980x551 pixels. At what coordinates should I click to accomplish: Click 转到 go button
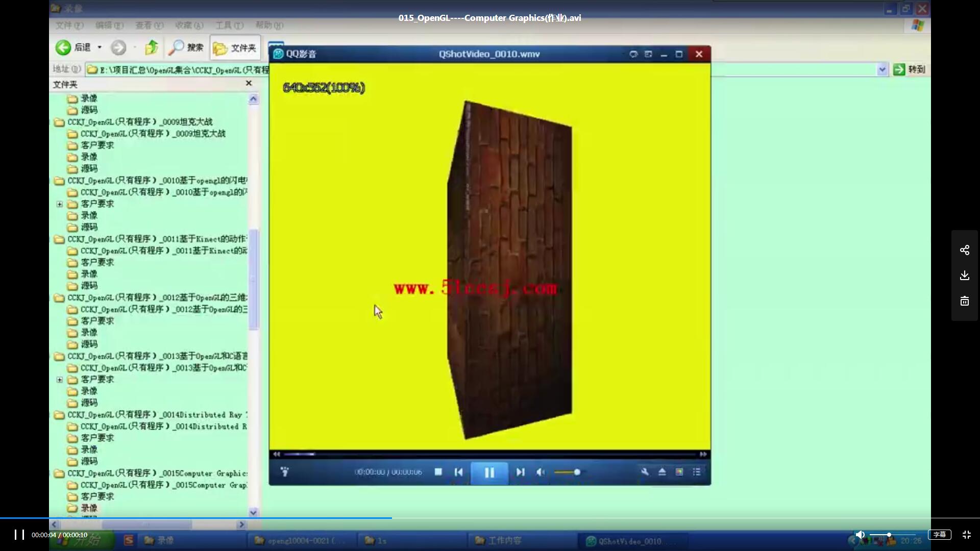click(x=910, y=69)
